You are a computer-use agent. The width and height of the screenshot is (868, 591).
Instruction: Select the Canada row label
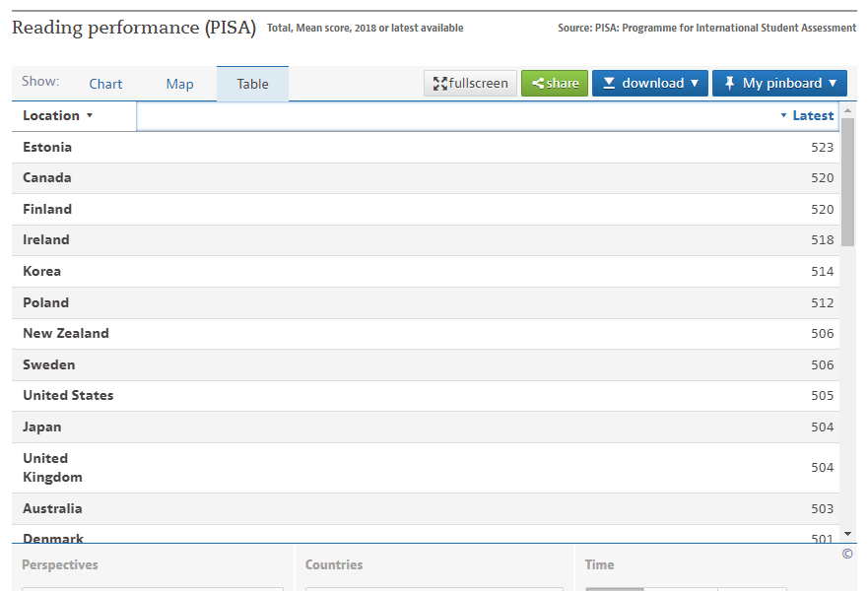[47, 177]
